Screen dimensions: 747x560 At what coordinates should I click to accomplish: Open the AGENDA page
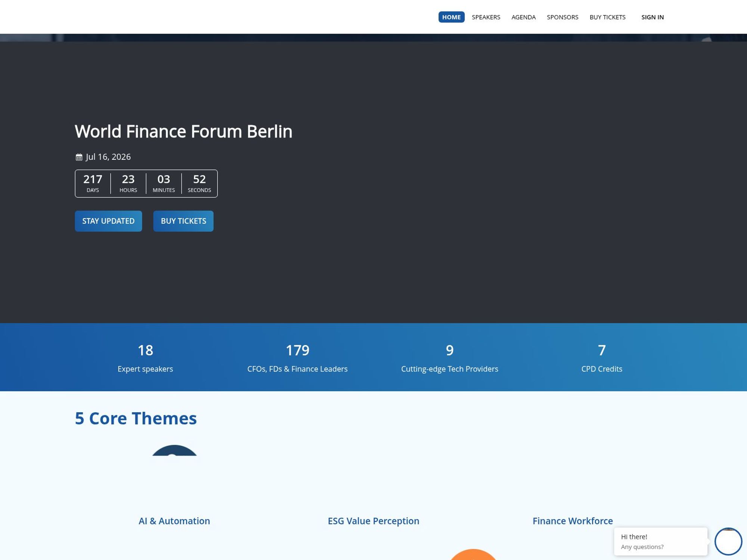[x=523, y=17]
